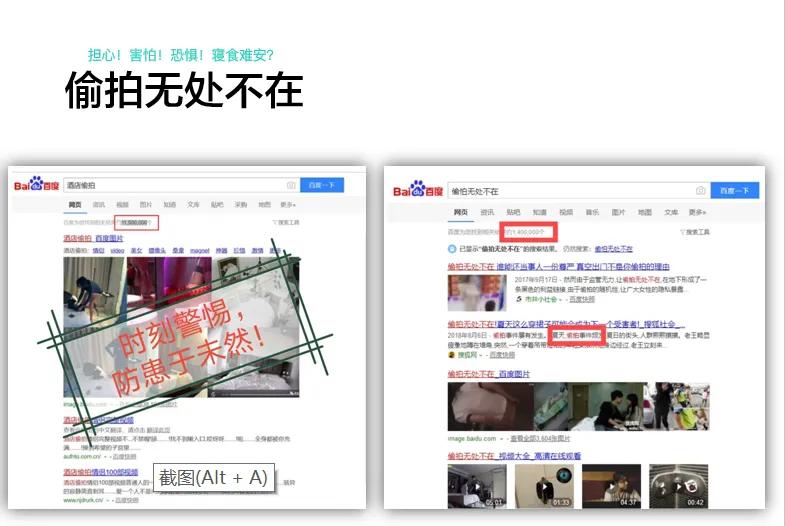Open 偷拍无处不在_视频大全 result link
The image size is (785, 526).
pos(514,456)
